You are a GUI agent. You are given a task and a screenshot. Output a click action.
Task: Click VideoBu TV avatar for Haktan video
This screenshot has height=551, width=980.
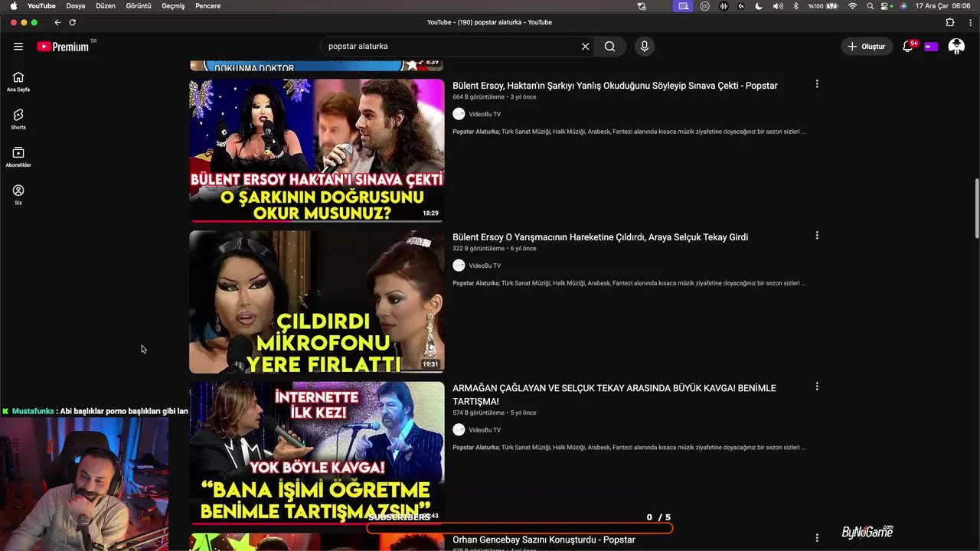tap(459, 114)
